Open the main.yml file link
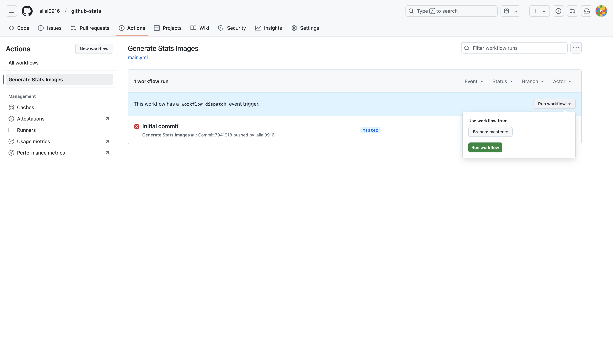This screenshot has height=364, width=613. (137, 57)
